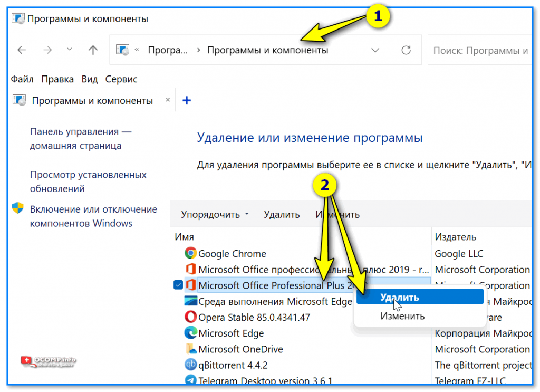Click the forward navigation arrow
The width and height of the screenshot is (540, 392).
47,50
